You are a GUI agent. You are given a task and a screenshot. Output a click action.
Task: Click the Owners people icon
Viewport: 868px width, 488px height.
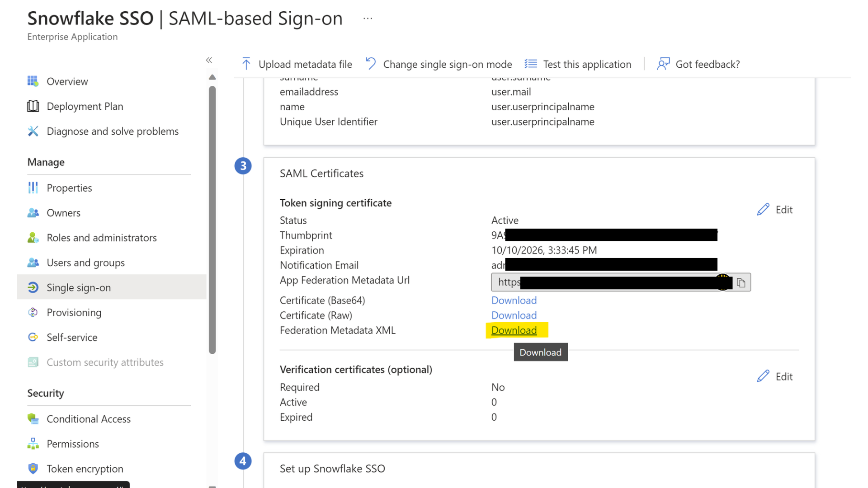click(x=33, y=212)
